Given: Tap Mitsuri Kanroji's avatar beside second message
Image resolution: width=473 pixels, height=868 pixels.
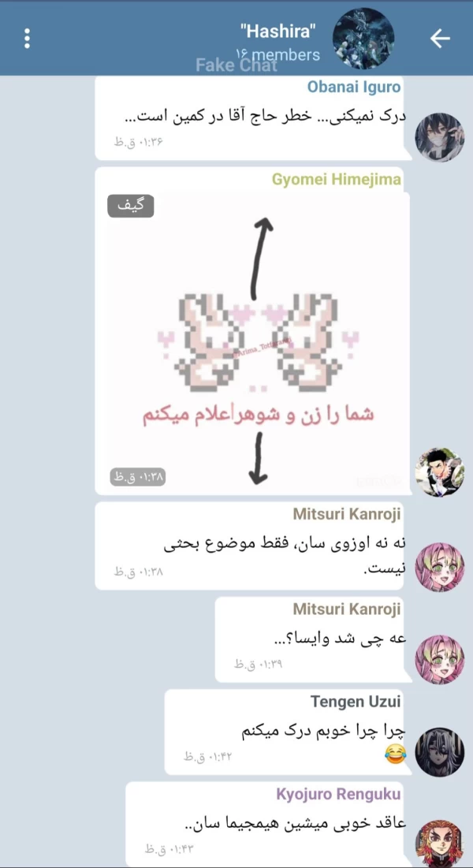Looking at the screenshot, I should 440,659.
